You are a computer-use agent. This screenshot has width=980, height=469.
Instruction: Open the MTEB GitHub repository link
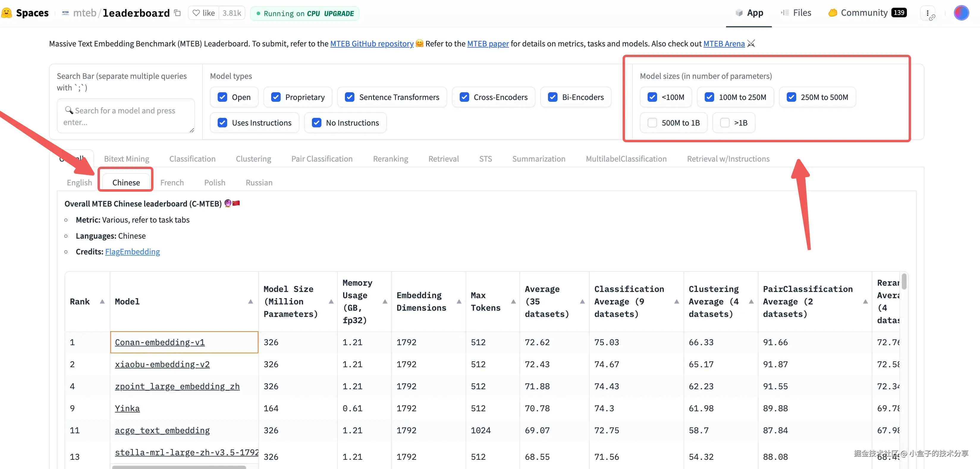click(x=371, y=43)
